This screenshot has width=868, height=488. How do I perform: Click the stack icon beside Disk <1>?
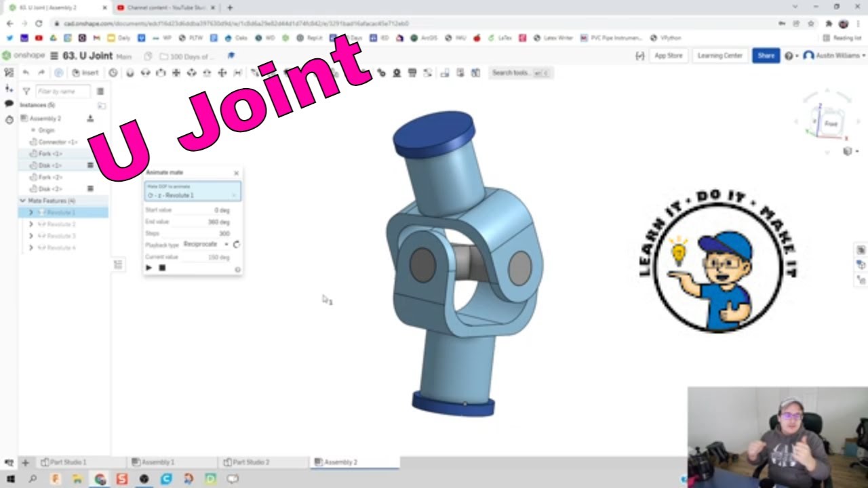coord(90,165)
